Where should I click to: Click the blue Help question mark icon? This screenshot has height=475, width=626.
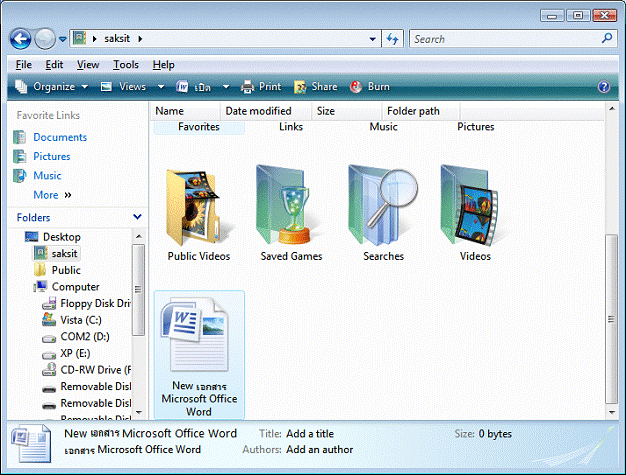pyautogui.click(x=604, y=87)
